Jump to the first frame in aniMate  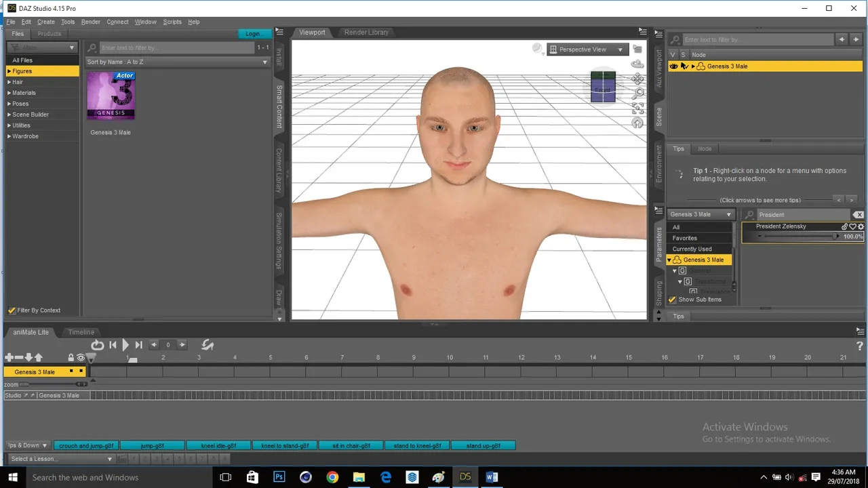pos(113,345)
